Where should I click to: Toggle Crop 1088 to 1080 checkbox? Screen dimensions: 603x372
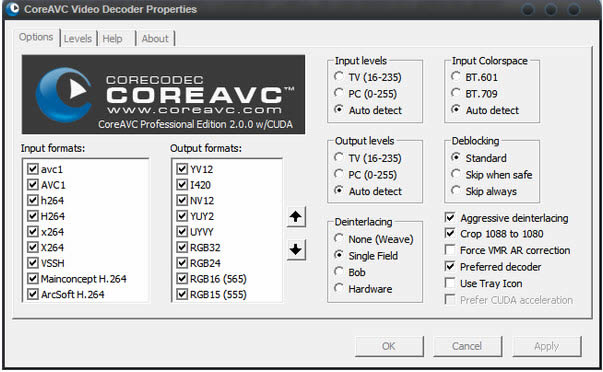coord(450,233)
